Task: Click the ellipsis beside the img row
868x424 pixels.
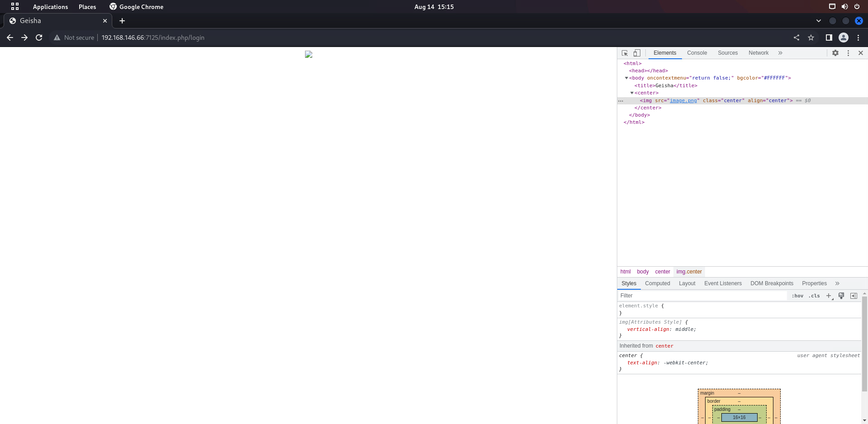Action: pos(620,101)
